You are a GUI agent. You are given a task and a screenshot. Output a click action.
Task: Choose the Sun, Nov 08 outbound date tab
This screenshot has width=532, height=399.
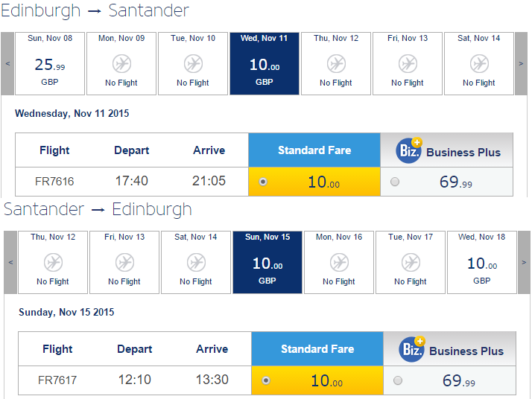tap(50, 63)
